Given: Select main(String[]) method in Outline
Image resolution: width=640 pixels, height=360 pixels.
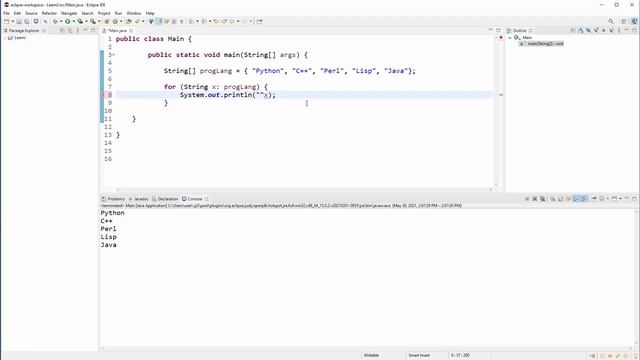Looking at the screenshot, I should (x=542, y=43).
